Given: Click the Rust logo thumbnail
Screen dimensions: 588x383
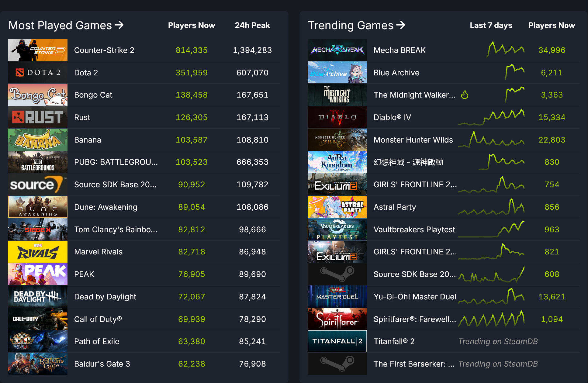Looking at the screenshot, I should pos(38,117).
